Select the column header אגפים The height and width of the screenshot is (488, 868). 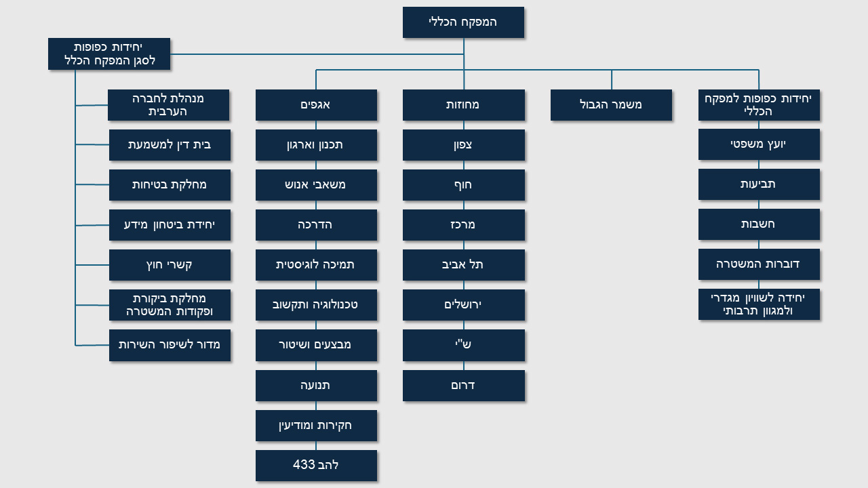click(x=316, y=105)
